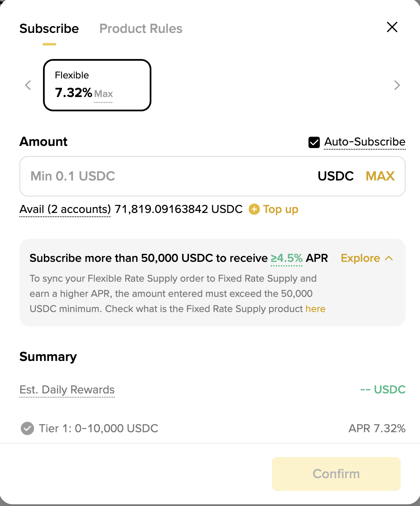This screenshot has width=420, height=506.
Task: Click the Auto-Subscribe label text
Action: [364, 142]
